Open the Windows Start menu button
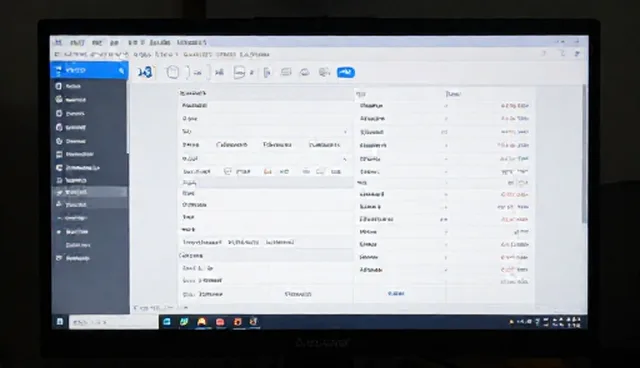This screenshot has width=640, height=368. 60,321
